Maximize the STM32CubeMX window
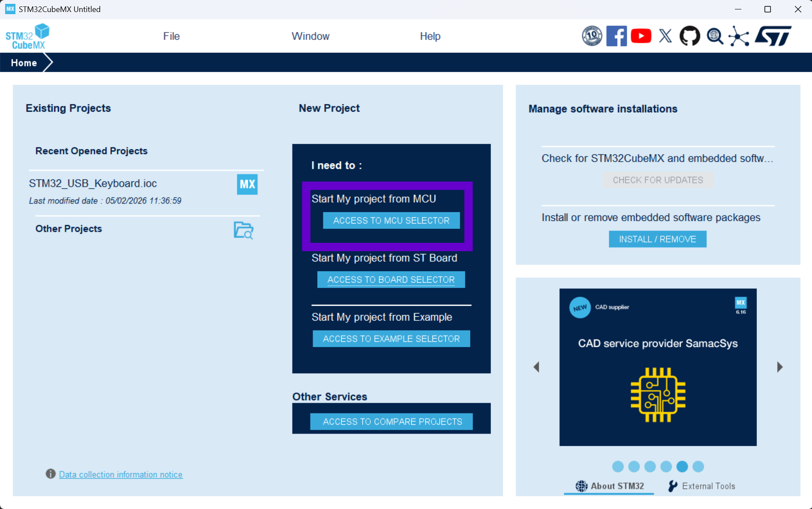 (x=767, y=9)
